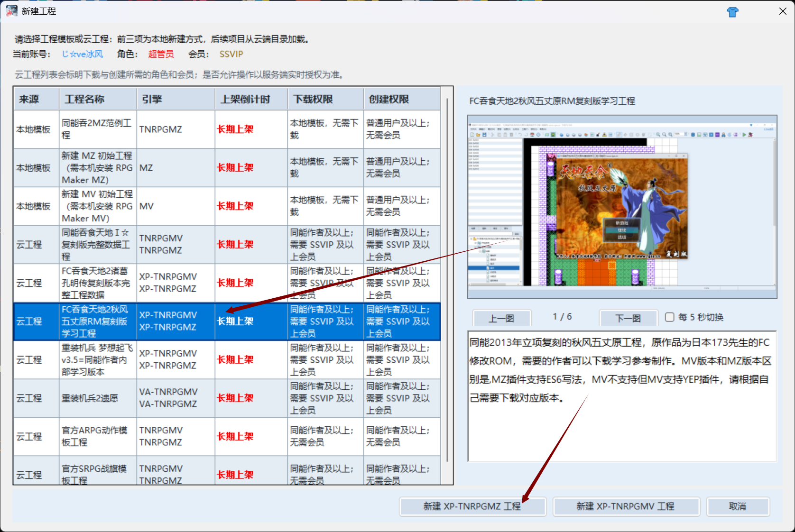
Task: Click the project list vertical scrollbar
Action: click(x=447, y=280)
